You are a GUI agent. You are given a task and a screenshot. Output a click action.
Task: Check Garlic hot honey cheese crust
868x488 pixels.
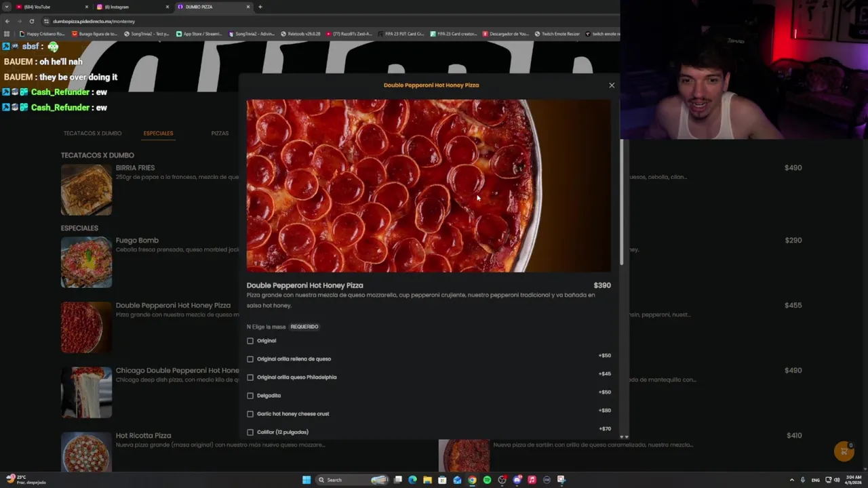pyautogui.click(x=250, y=414)
